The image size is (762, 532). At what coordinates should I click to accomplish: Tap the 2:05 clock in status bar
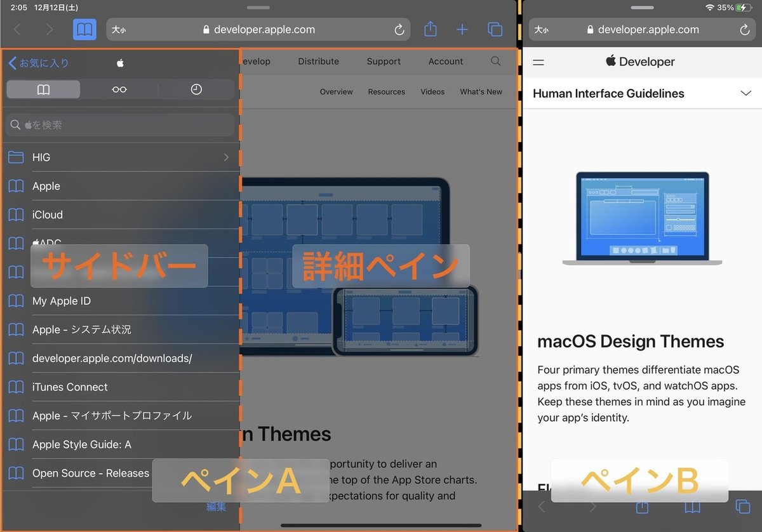(19, 8)
